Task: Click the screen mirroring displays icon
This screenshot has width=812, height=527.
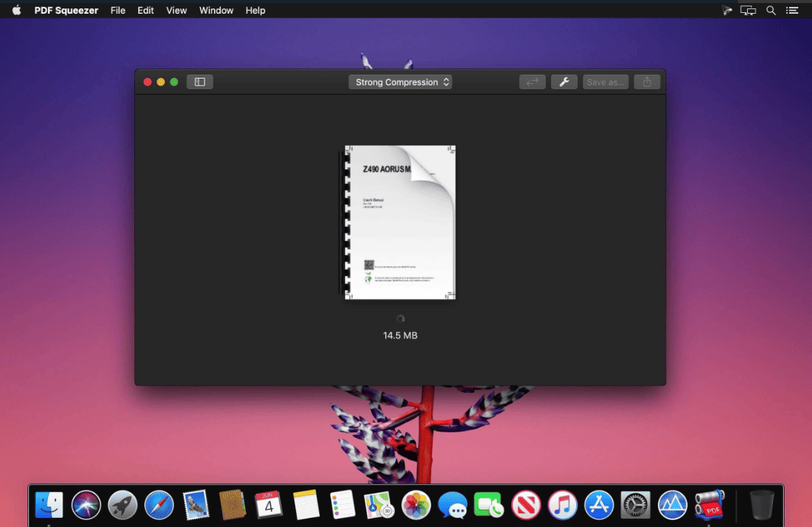Action: click(x=749, y=11)
